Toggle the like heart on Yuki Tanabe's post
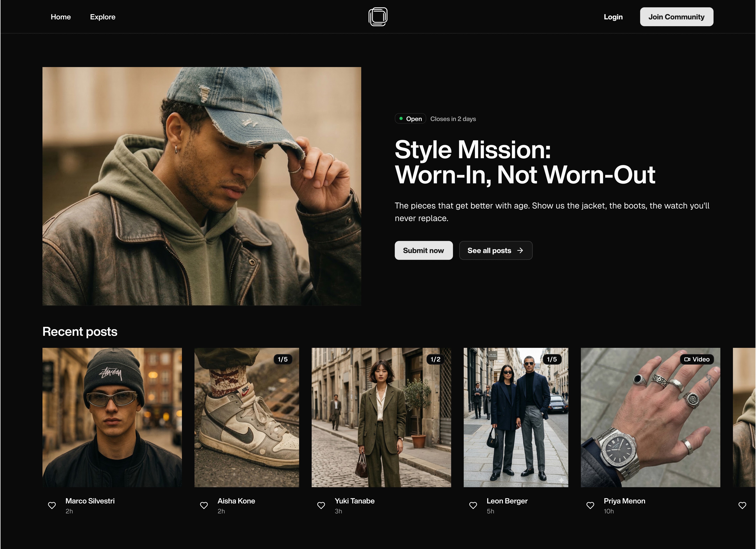Screen dimensions: 756x549 click(321, 505)
